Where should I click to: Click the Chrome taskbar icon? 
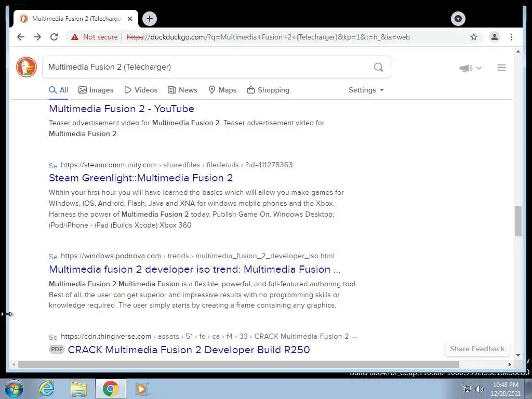coord(110,389)
